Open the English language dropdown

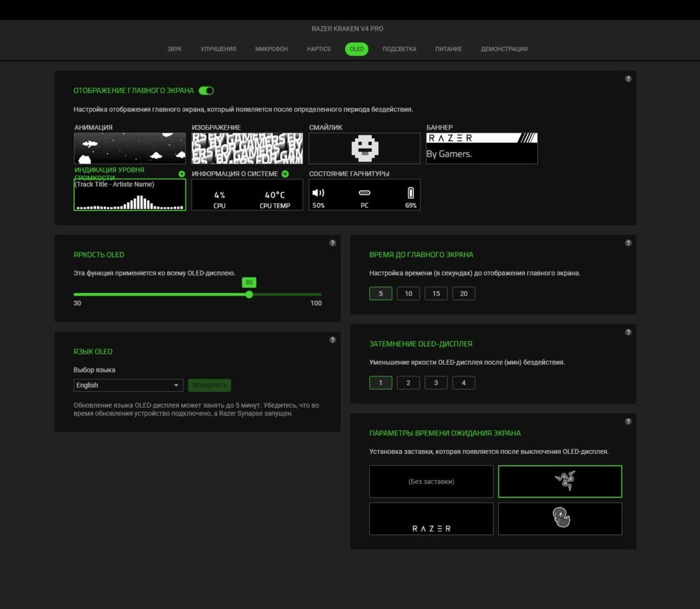(128, 385)
